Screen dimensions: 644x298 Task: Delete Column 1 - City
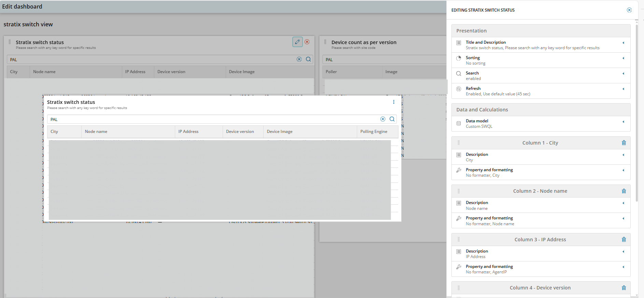(x=624, y=143)
